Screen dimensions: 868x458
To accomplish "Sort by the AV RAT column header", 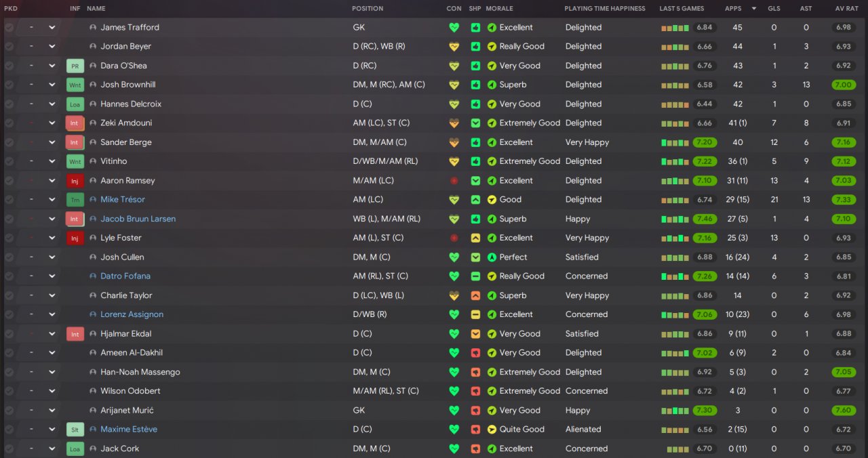I will [x=848, y=9].
